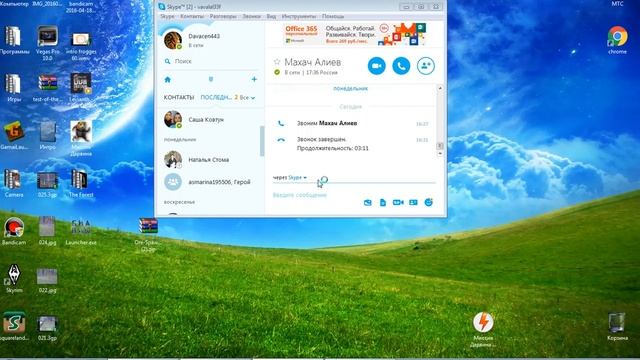Open the Chrome desktop shortcut
Screen dimensions: 640x360
point(617,40)
